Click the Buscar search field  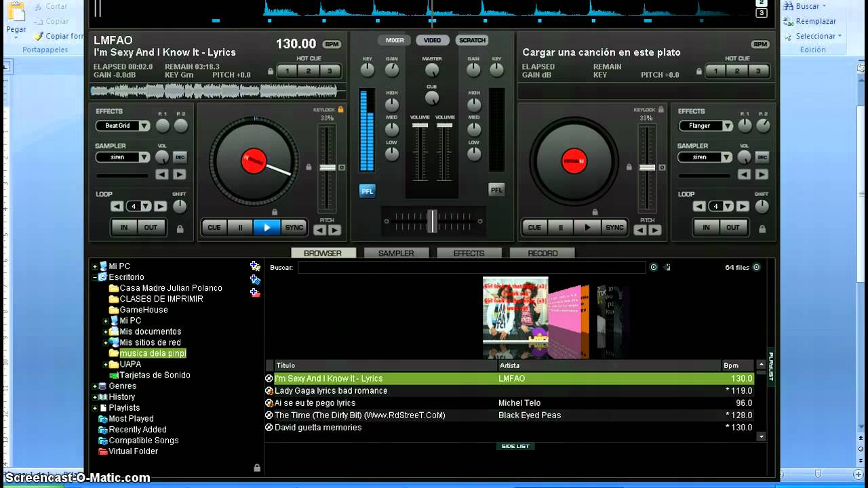coord(471,268)
